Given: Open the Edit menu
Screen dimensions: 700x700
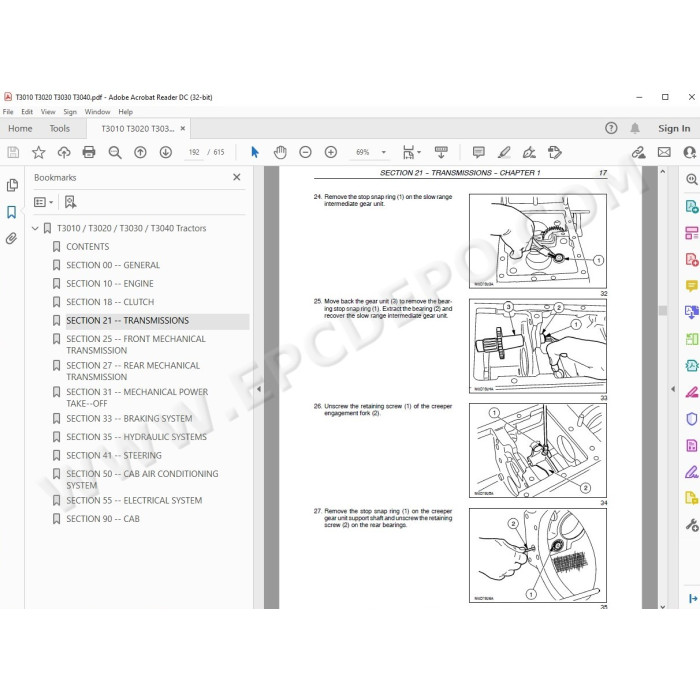Looking at the screenshot, I should (x=27, y=112).
